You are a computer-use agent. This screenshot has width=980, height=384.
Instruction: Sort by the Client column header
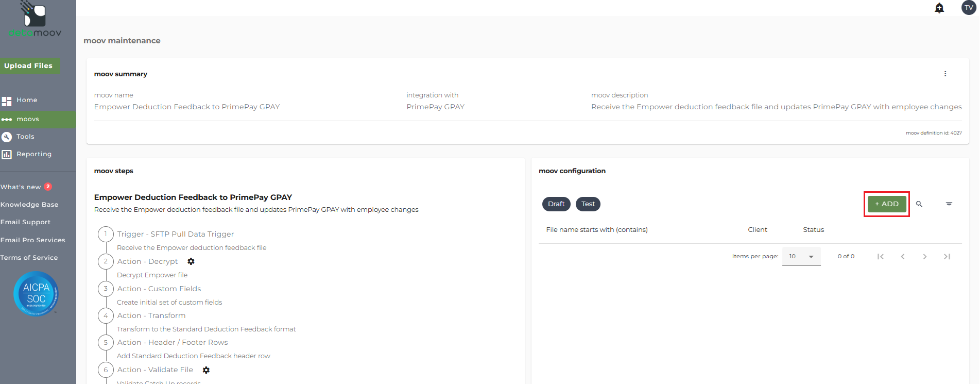click(x=758, y=230)
